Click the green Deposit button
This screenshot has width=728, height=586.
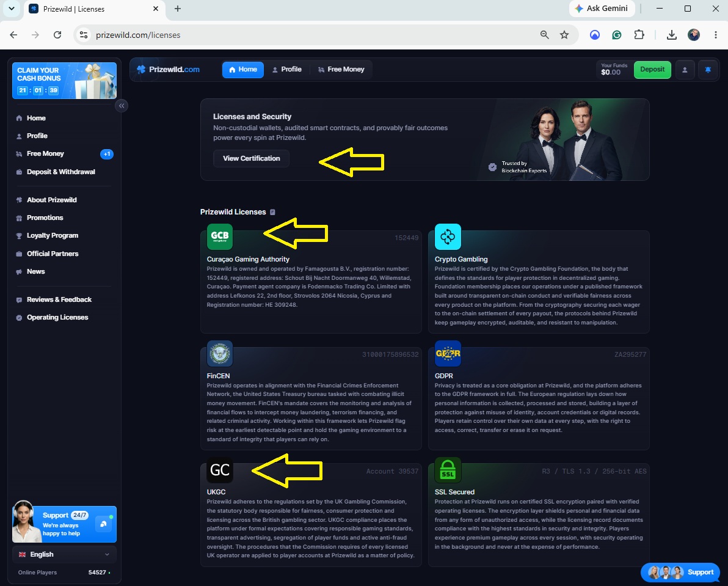652,70
